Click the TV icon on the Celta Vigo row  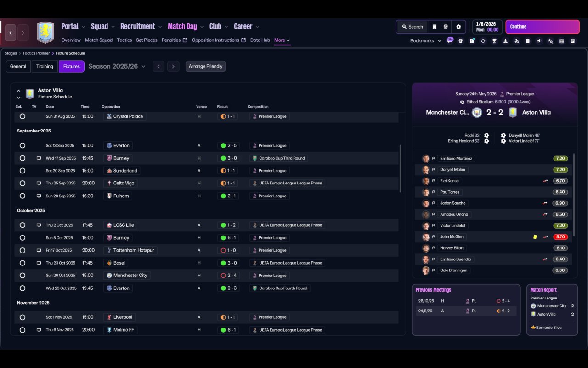39,183
